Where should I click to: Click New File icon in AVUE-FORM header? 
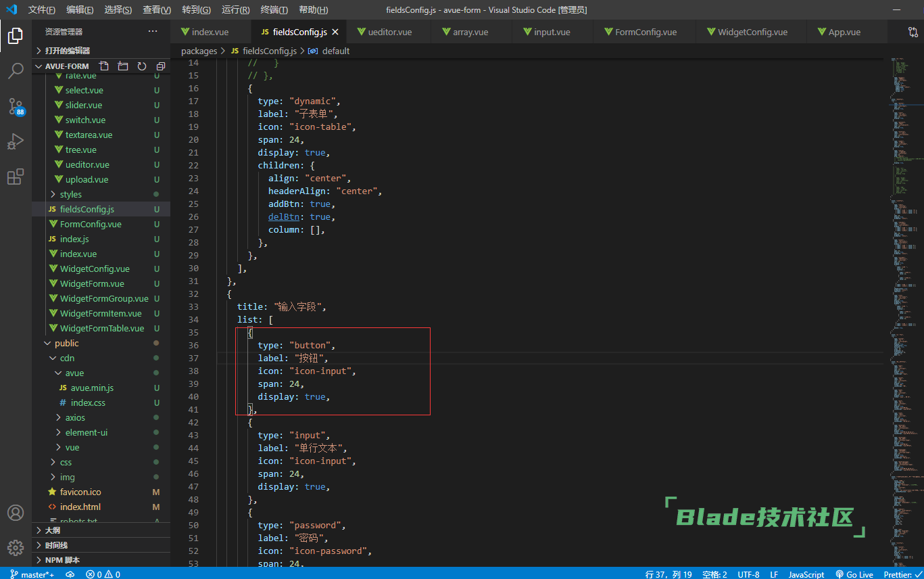tap(103, 66)
